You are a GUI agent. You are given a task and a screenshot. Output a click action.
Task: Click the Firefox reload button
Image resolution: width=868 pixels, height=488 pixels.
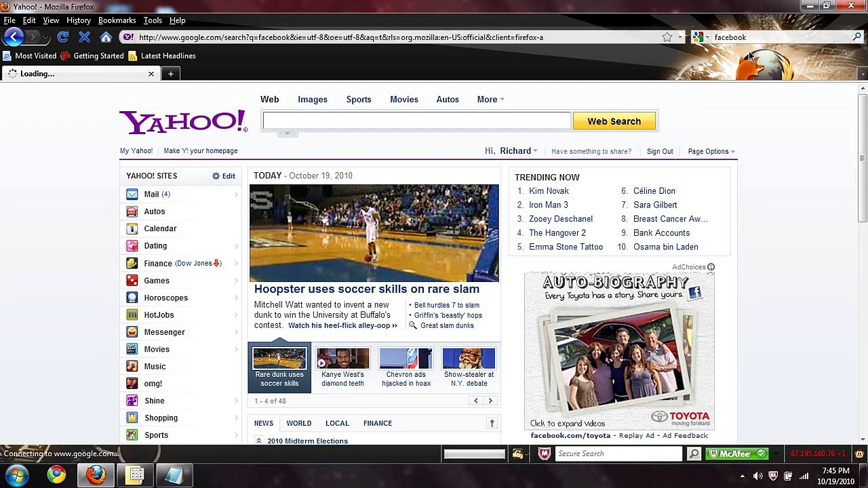(62, 37)
